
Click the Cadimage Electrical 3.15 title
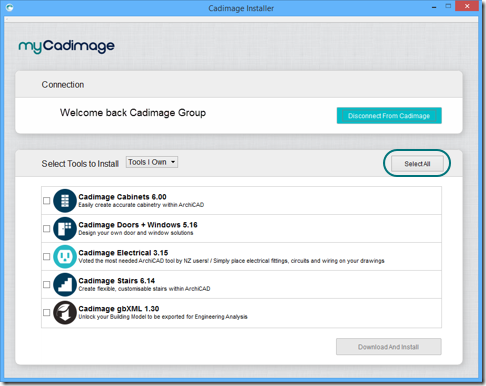(x=123, y=253)
